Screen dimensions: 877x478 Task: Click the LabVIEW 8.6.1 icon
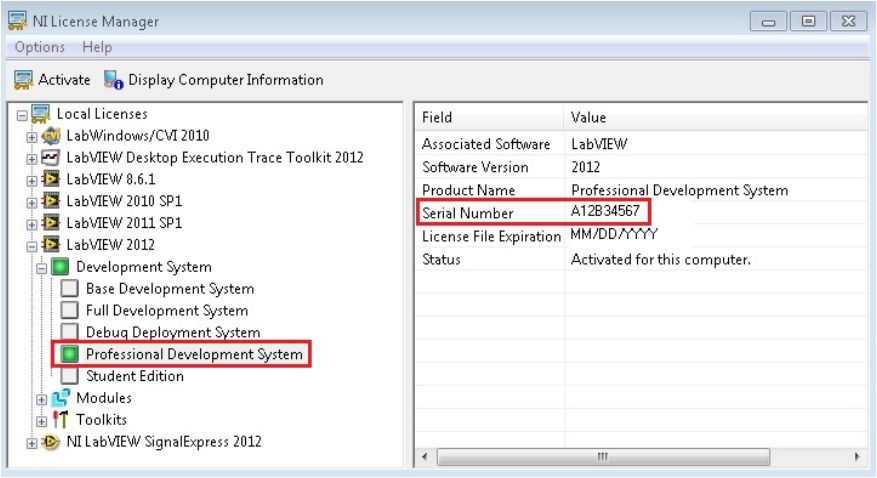(x=51, y=179)
